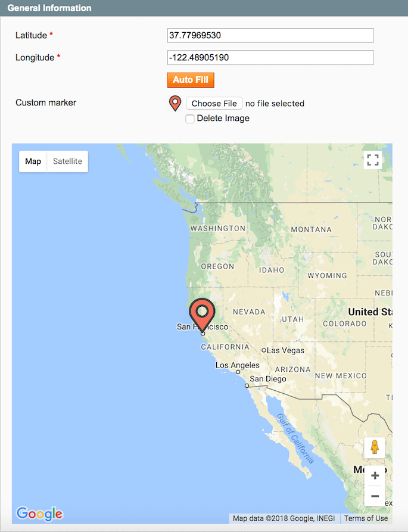Click the Choose File button
This screenshot has width=408, height=532.
click(x=214, y=104)
